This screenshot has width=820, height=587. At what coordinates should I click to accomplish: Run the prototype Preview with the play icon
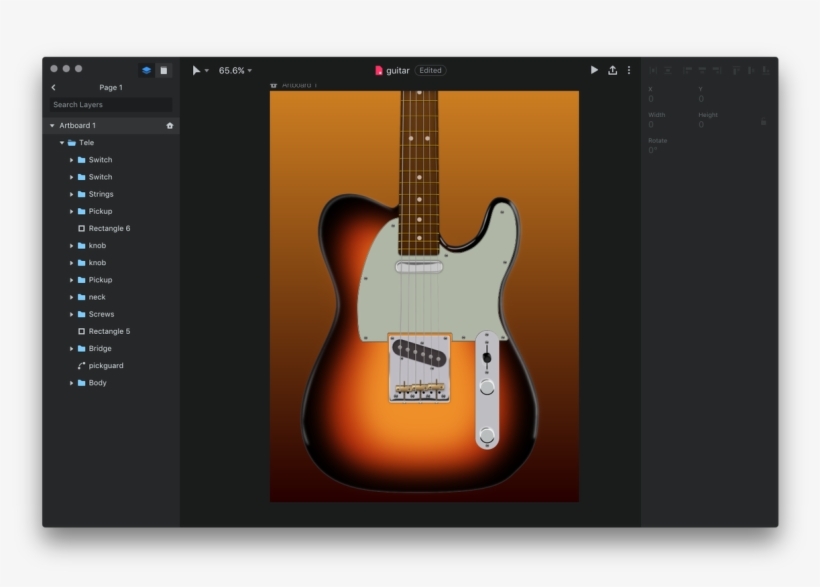click(x=593, y=70)
